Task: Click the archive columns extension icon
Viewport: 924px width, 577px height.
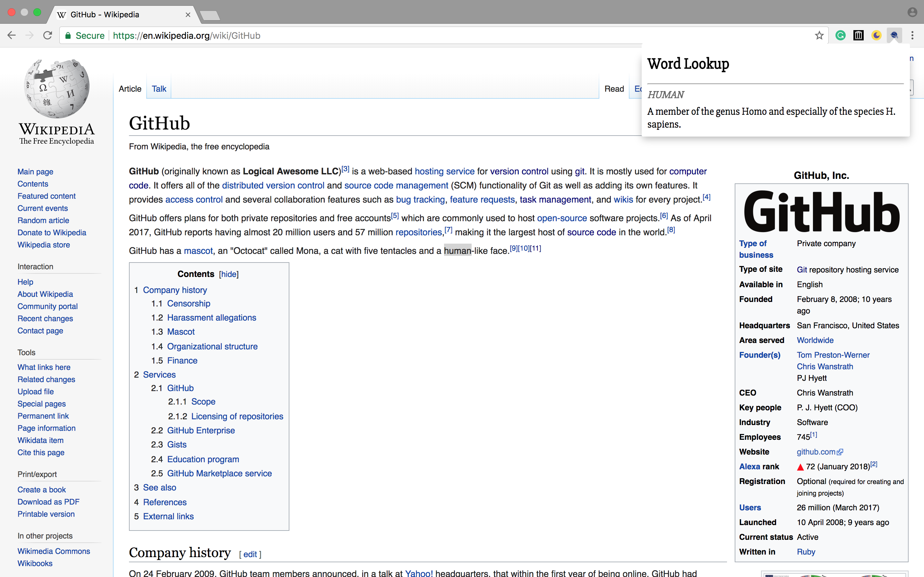Action: (x=858, y=36)
